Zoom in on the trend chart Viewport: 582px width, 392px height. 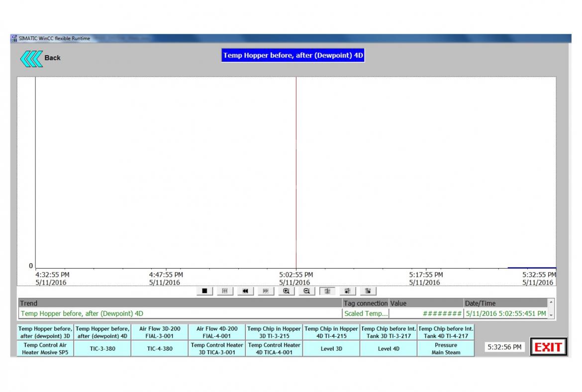point(287,291)
